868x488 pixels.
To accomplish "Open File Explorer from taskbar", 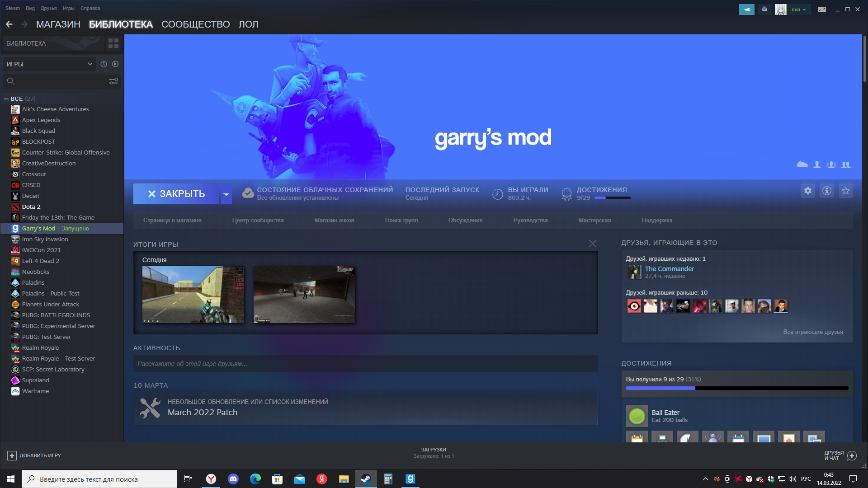I will [344, 479].
